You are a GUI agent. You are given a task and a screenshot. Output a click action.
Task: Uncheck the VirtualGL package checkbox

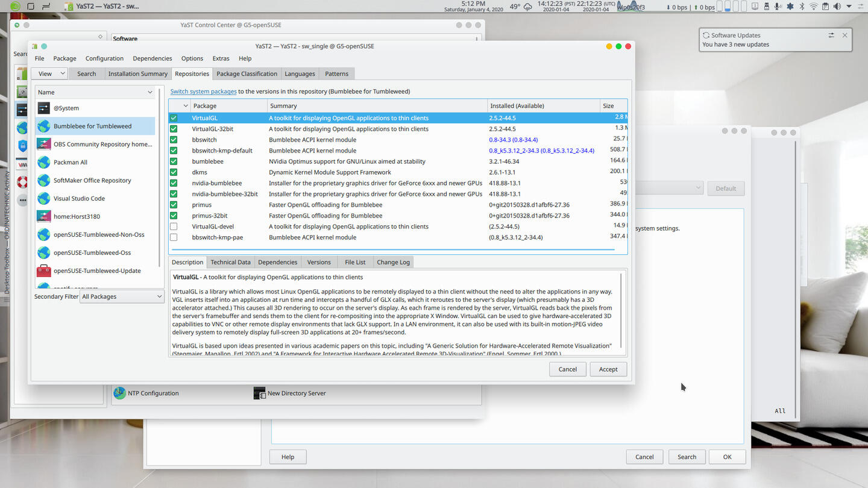coord(174,118)
